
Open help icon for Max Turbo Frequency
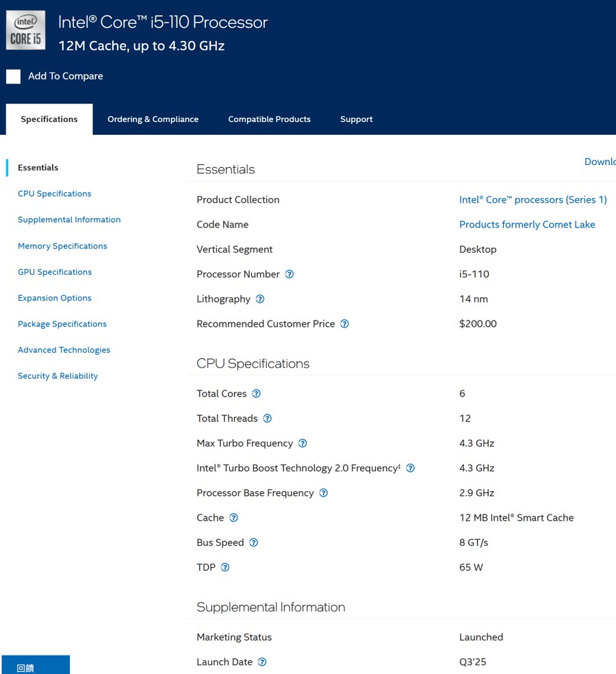pos(303,443)
